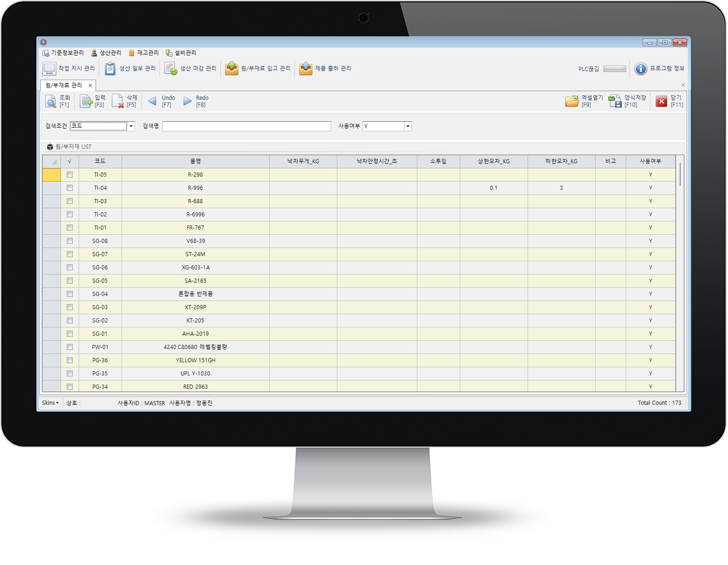This screenshot has height=565, width=728.
Task: Save template with 양식저장 [F10] icon
Action: (615, 101)
